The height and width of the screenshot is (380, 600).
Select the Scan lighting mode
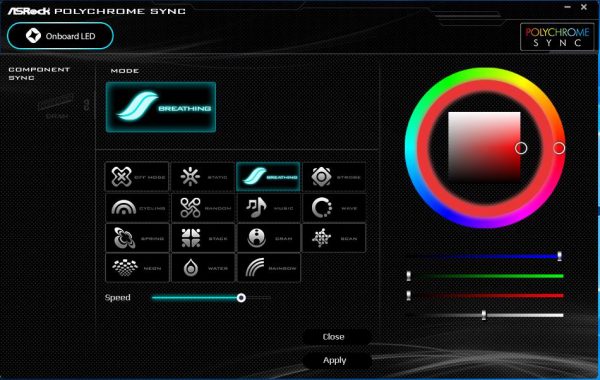point(334,238)
